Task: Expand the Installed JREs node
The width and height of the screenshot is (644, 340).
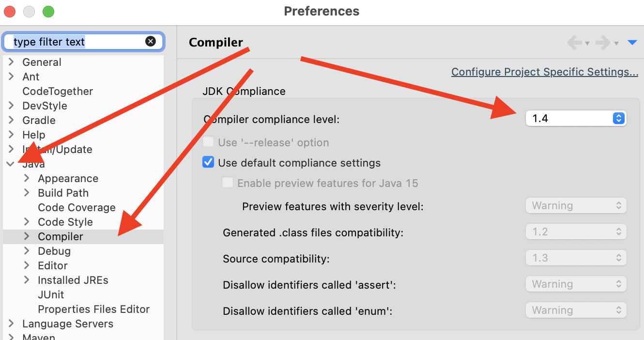Action: (x=27, y=280)
